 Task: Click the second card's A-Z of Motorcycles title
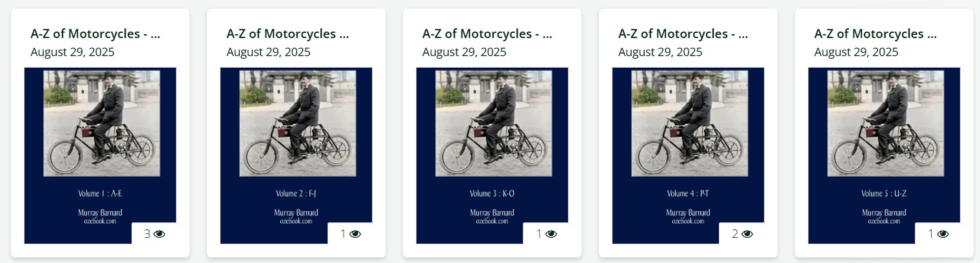288,34
